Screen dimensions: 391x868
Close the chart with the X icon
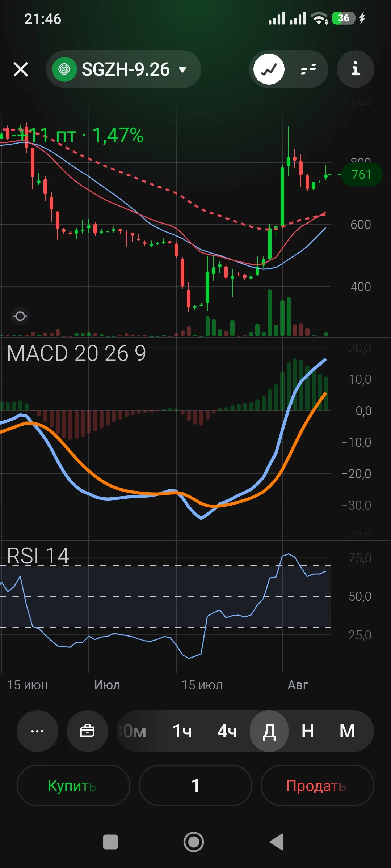(21, 69)
